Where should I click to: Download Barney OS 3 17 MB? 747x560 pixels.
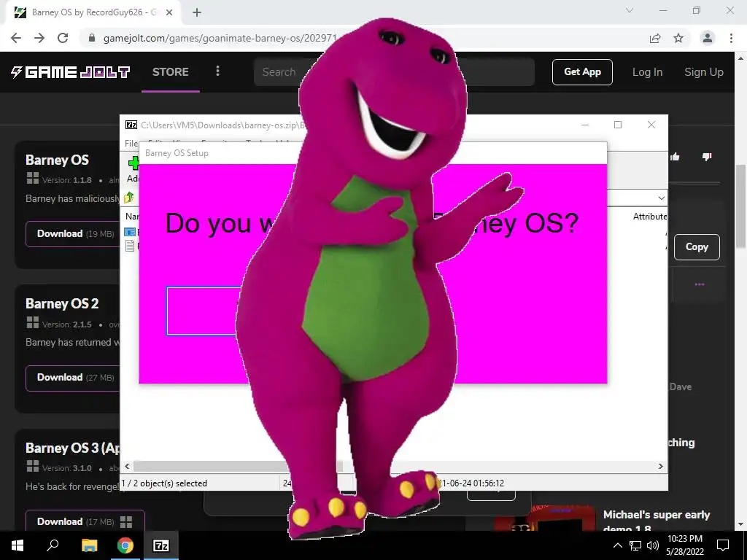(85, 521)
